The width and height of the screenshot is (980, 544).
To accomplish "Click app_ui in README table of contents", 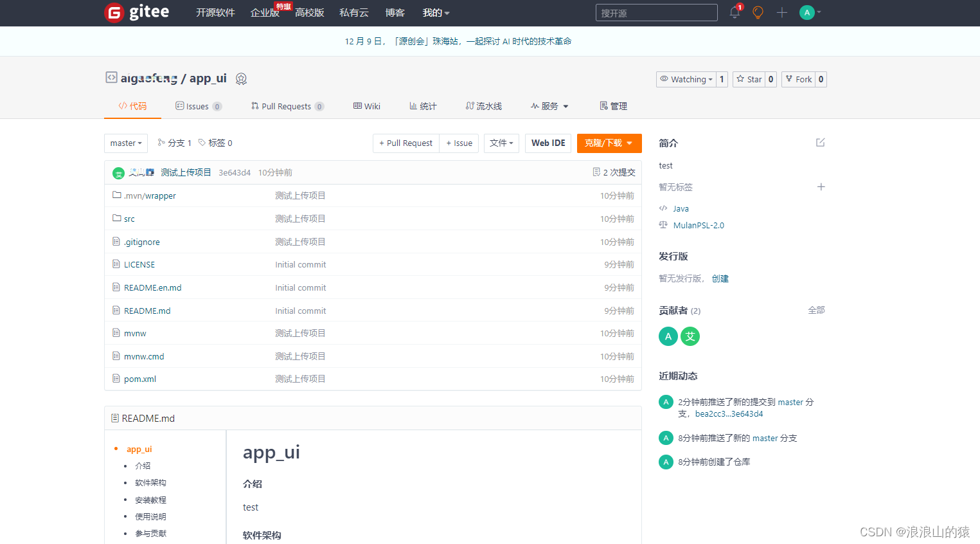I will point(139,449).
